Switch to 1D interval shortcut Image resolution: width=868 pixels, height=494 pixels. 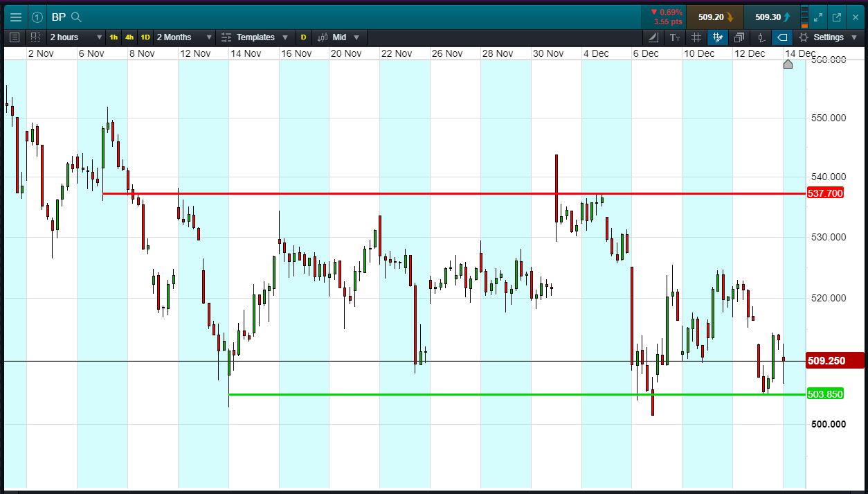pyautogui.click(x=145, y=37)
